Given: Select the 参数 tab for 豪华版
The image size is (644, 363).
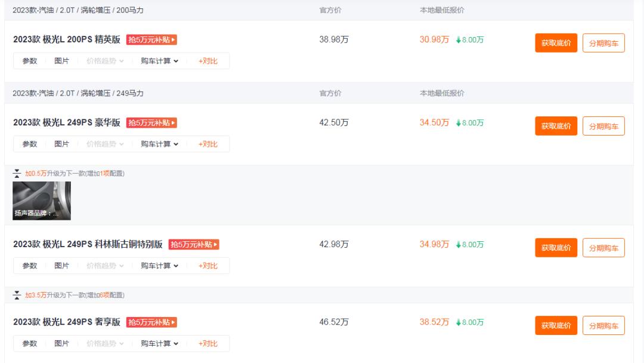Looking at the screenshot, I should [x=29, y=144].
